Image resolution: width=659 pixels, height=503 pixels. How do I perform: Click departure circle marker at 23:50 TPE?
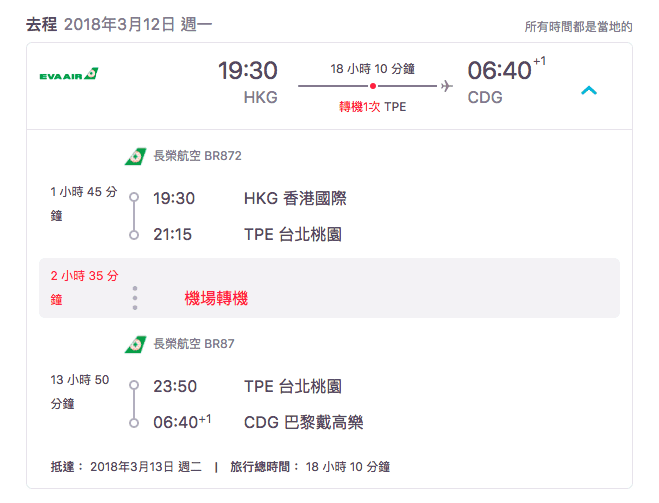pos(134,385)
